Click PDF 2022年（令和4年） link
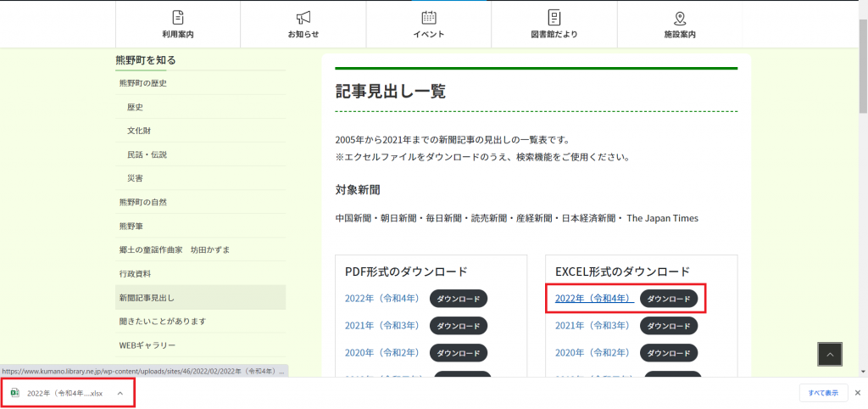This screenshot has height=409, width=868. point(382,299)
